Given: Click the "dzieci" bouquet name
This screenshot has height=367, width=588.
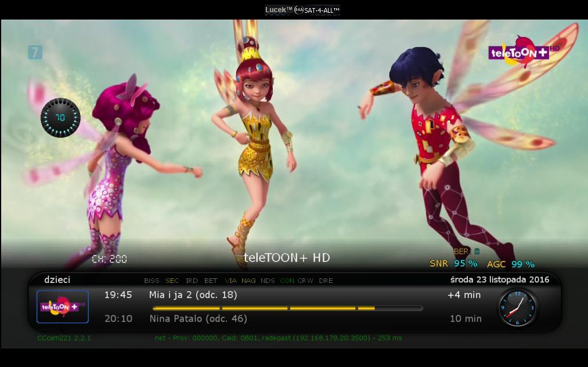Looking at the screenshot, I should (57, 280).
